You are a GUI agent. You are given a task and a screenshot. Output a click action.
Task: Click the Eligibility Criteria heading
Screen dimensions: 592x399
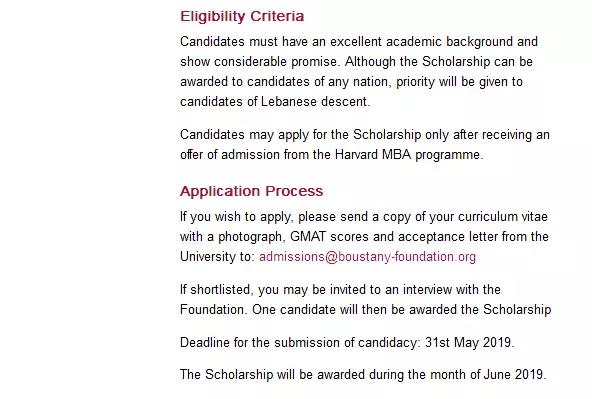click(x=242, y=16)
